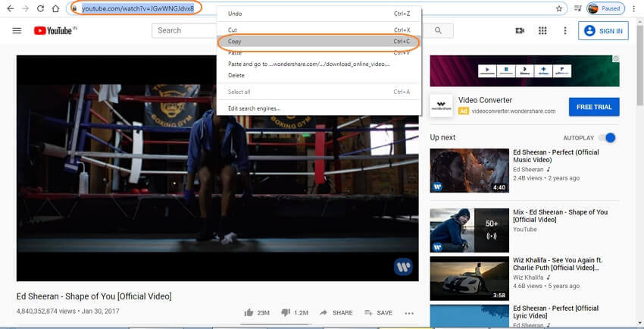Open Wiz Khalifa See You Again thumbnail

click(x=470, y=278)
